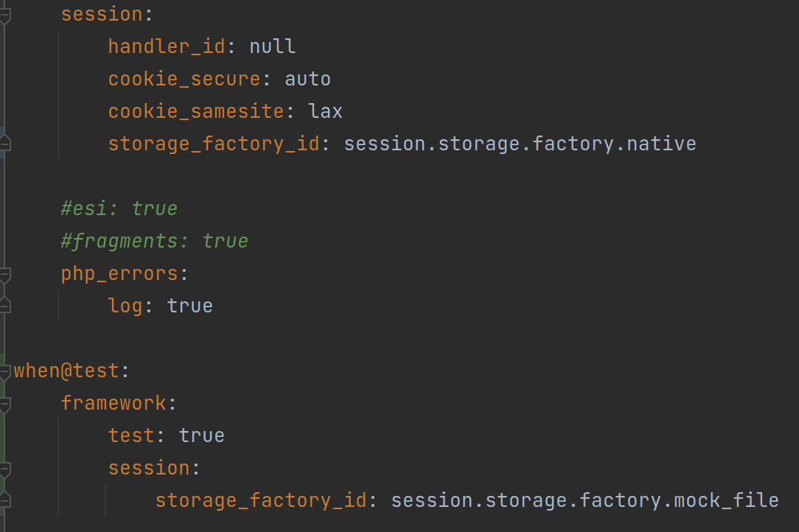Click the cookie_secure key
Image resolution: width=799 pixels, height=532 pixels.
(x=184, y=79)
